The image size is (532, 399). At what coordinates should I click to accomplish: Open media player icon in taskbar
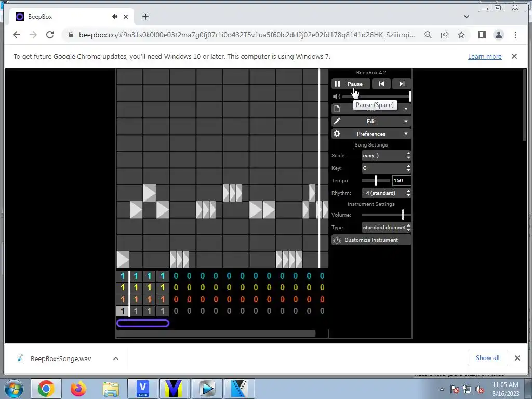click(207, 389)
